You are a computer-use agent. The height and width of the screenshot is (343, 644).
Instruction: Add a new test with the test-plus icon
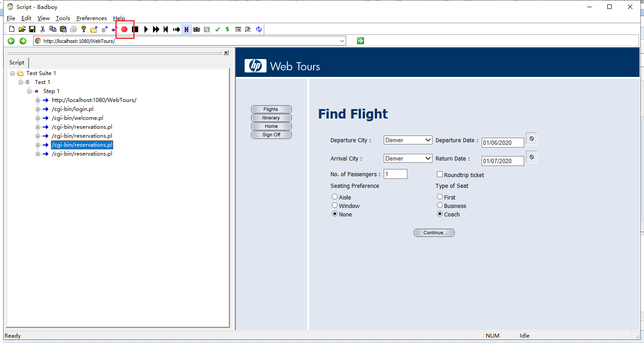[x=105, y=29]
